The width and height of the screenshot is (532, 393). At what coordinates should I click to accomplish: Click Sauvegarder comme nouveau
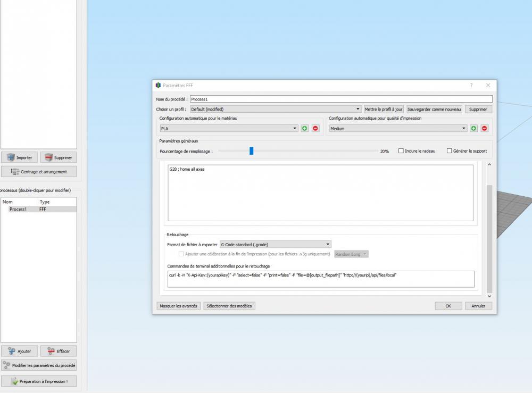coord(434,109)
